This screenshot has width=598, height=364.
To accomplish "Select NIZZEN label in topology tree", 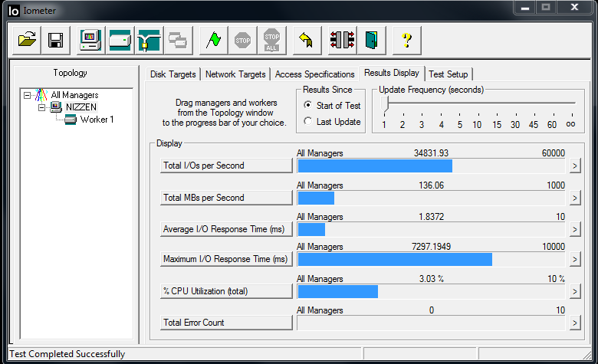I will [81, 107].
